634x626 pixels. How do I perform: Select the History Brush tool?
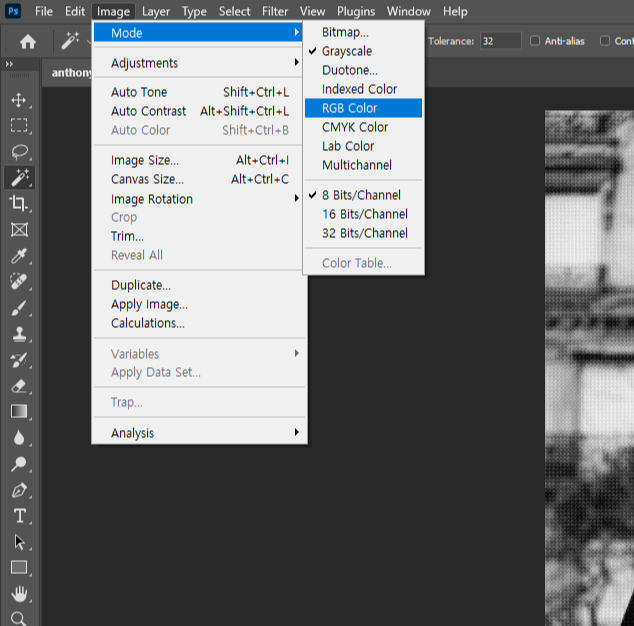(19, 360)
